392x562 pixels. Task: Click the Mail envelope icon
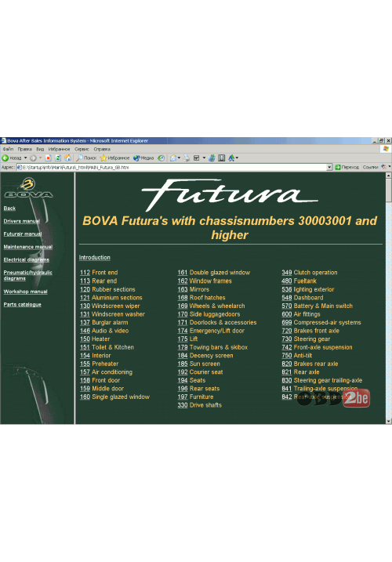pyautogui.click(x=173, y=158)
